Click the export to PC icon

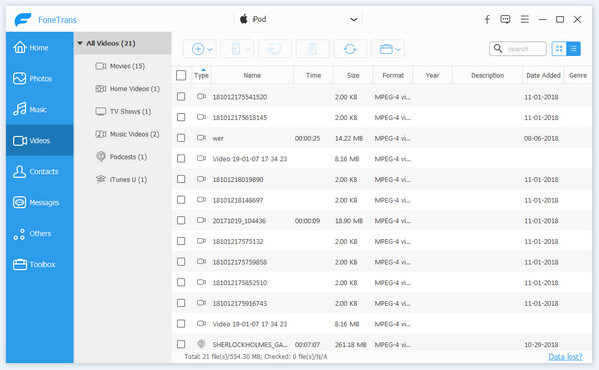tap(275, 49)
